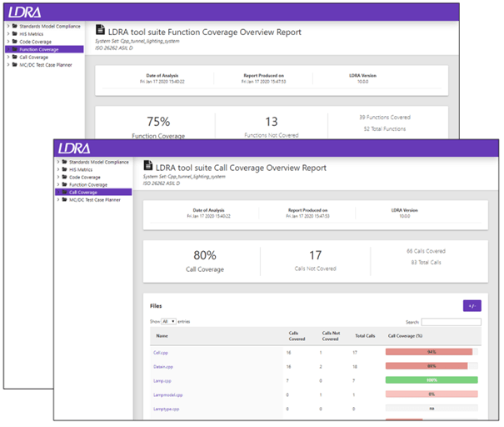Click the green 100% coverage bar for Lamp.cpp

coord(432,379)
